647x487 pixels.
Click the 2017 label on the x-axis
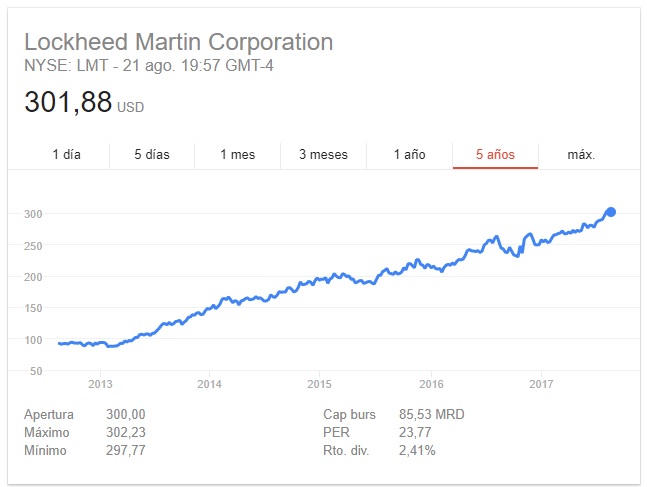(541, 384)
